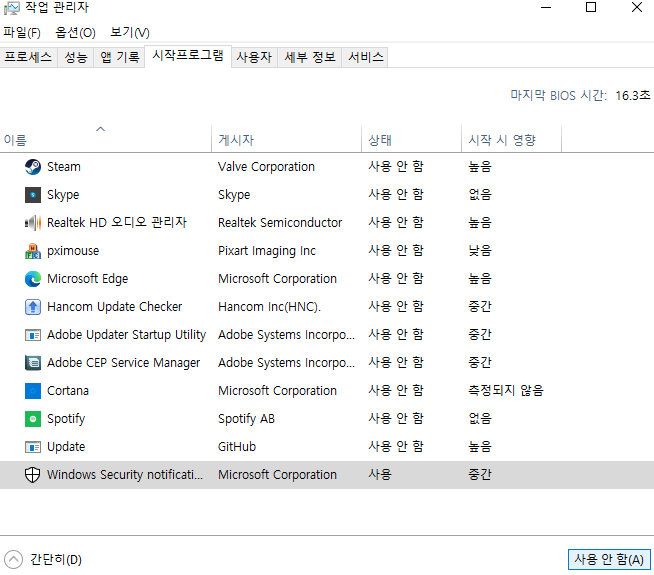Click the GitHub Update icon
Viewport: 654px width, 575px height.
33,447
